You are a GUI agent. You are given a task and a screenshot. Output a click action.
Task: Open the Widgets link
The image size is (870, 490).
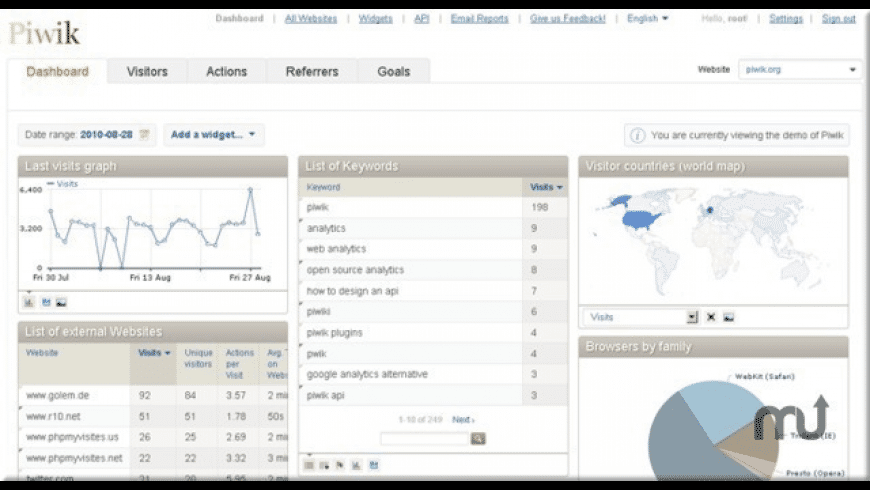coord(376,18)
